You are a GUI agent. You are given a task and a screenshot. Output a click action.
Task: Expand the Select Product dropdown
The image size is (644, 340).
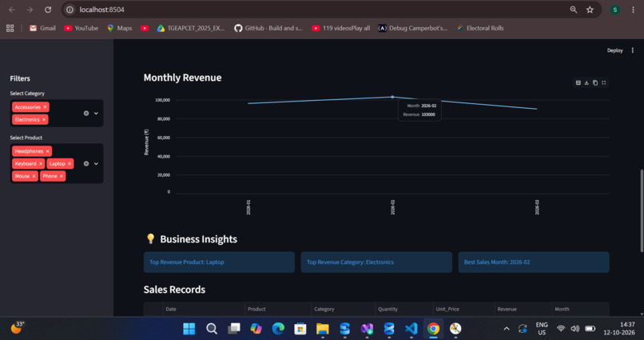click(96, 164)
